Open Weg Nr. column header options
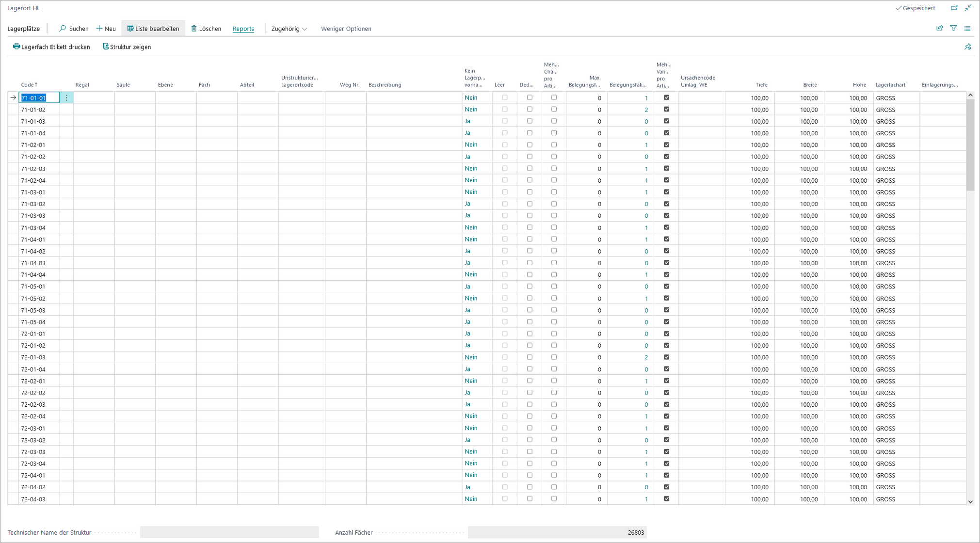The image size is (980, 543). [x=350, y=85]
